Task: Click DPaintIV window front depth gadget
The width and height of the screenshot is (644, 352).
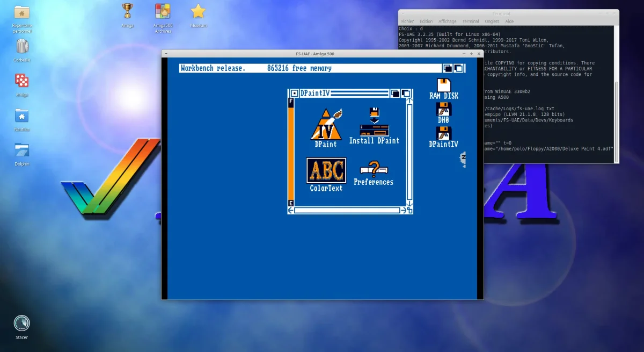Action: coord(406,93)
